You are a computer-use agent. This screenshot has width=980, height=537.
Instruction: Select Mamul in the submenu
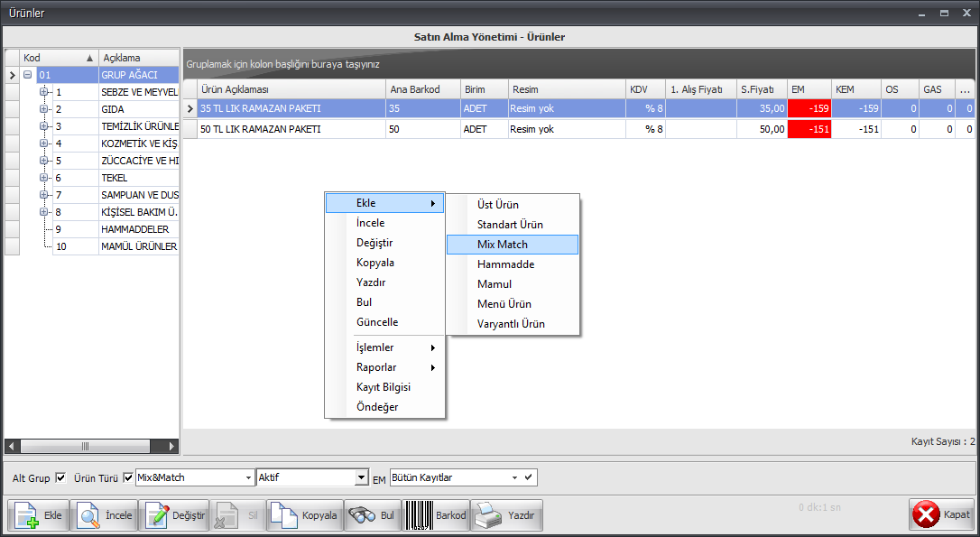click(x=513, y=284)
